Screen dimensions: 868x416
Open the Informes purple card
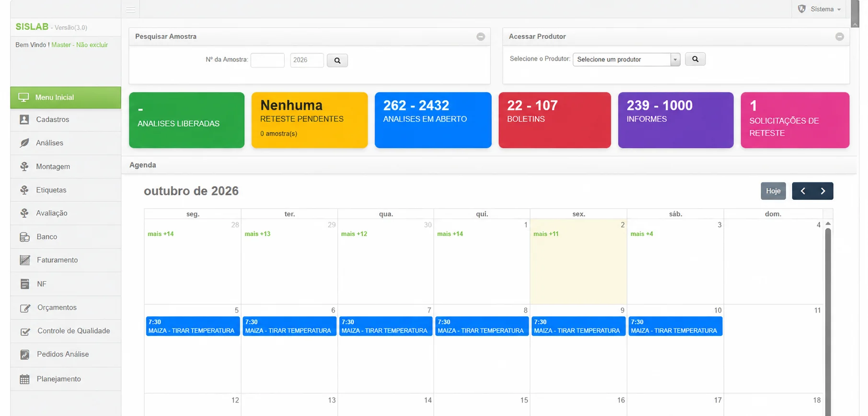coord(675,120)
